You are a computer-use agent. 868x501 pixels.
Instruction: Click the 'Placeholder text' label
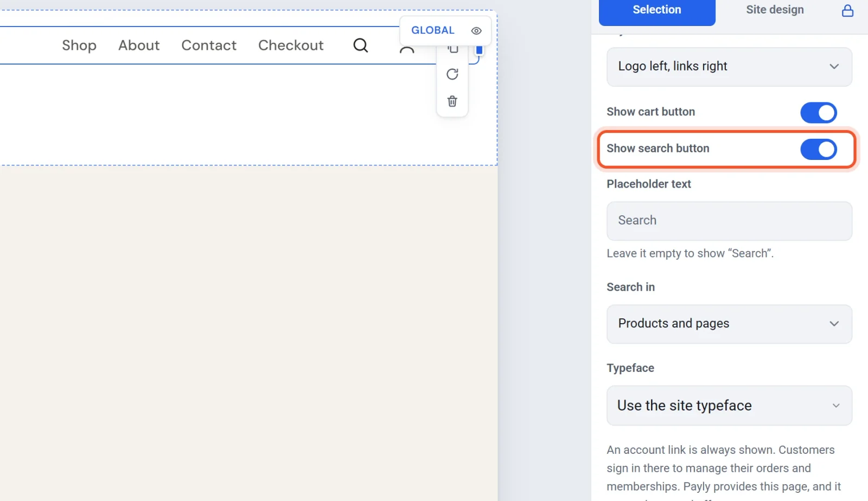point(649,184)
